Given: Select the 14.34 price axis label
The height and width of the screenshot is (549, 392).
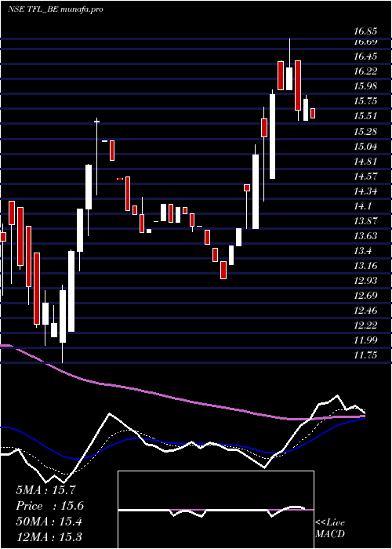Looking at the screenshot, I should [365, 191].
